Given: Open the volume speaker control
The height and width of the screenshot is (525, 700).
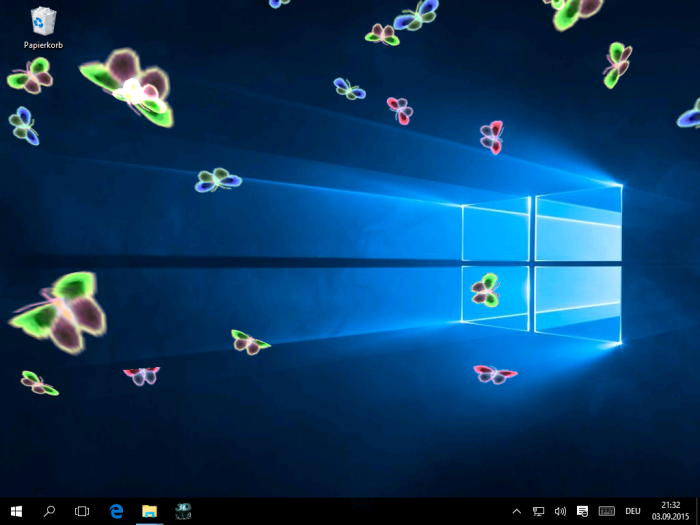Looking at the screenshot, I should pos(560,511).
